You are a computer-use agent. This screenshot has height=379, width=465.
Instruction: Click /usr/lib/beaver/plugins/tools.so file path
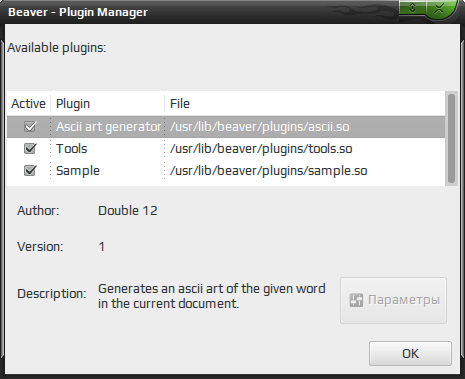coord(261,149)
